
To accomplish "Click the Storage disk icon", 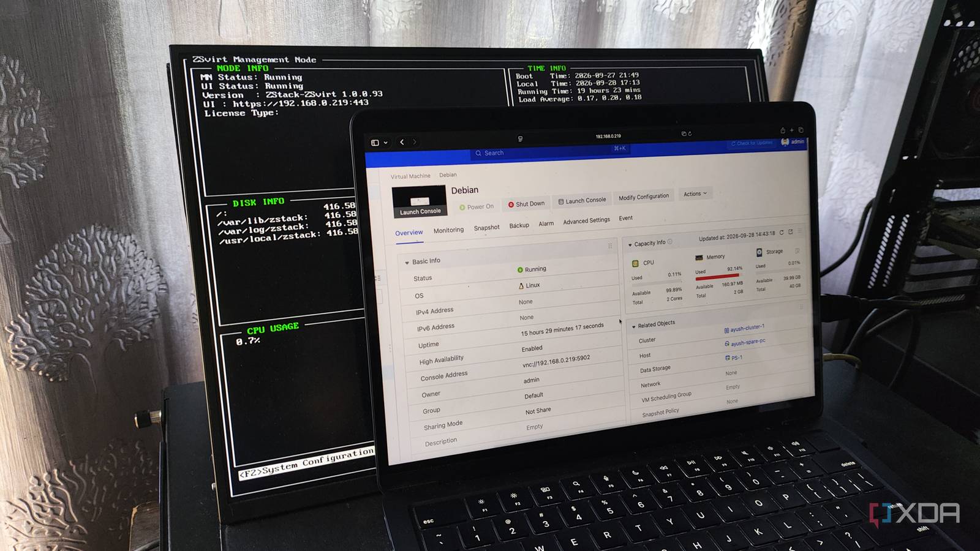I will pyautogui.click(x=759, y=252).
